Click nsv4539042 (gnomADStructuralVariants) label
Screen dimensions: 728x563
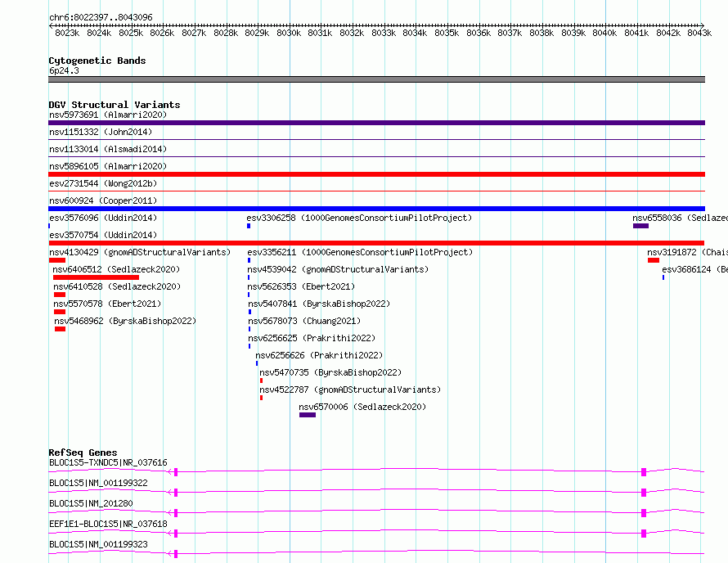(338, 269)
